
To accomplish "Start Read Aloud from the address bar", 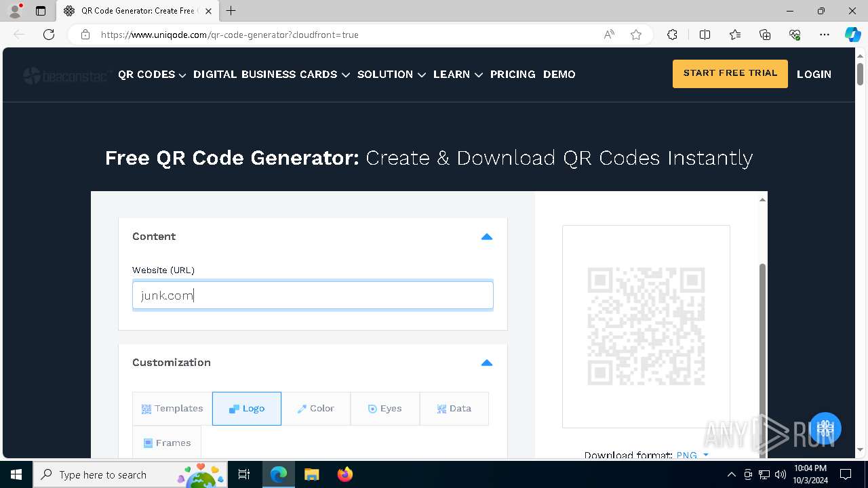I will (609, 35).
